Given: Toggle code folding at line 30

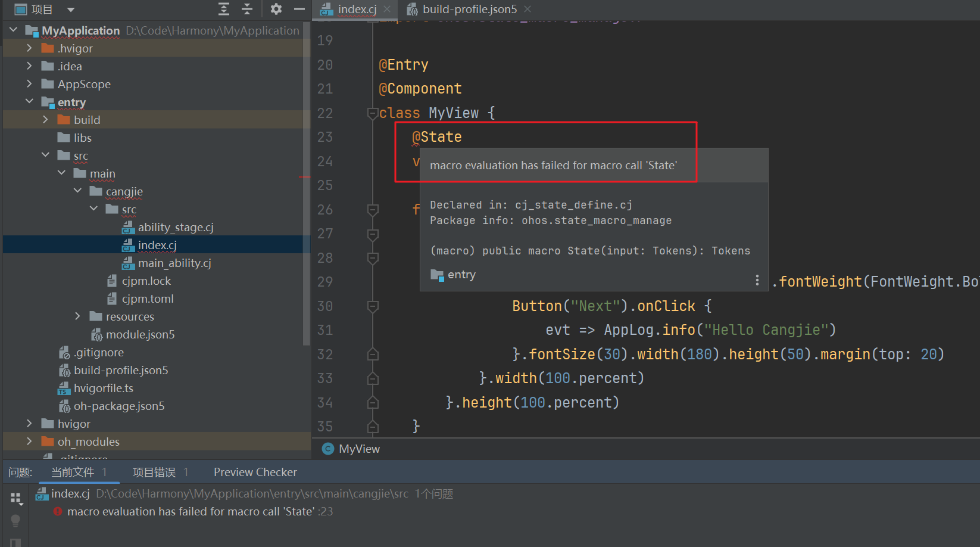Looking at the screenshot, I should pyautogui.click(x=373, y=306).
